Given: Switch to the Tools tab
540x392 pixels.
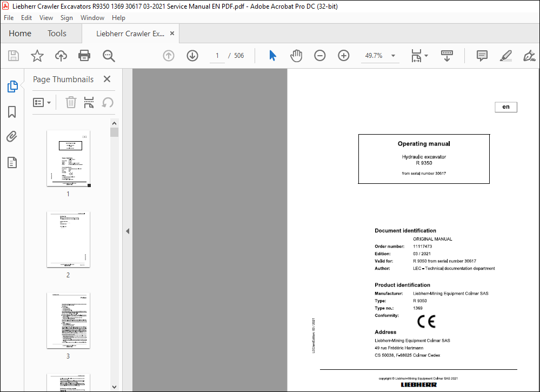Looking at the screenshot, I should 57,34.
